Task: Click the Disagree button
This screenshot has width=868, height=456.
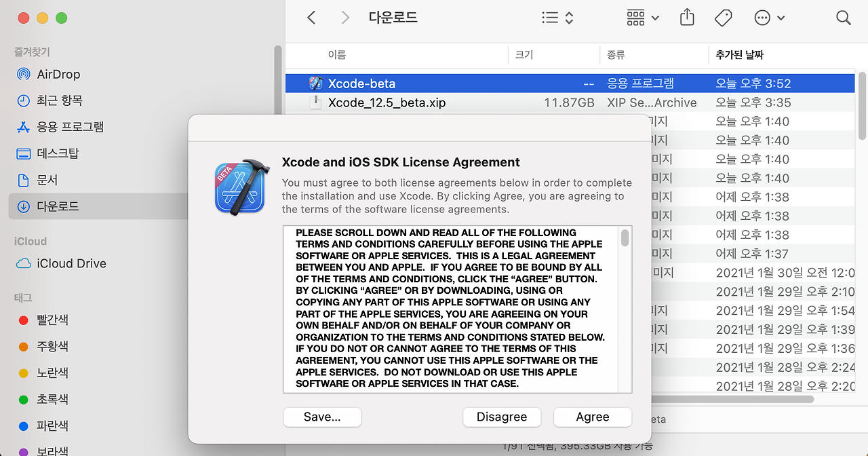Action: pos(502,417)
